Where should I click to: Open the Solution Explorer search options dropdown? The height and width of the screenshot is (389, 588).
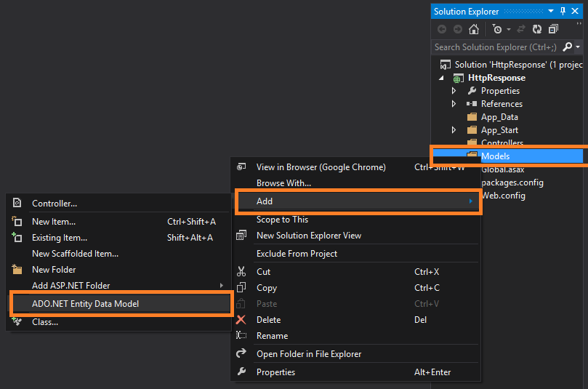click(578, 47)
